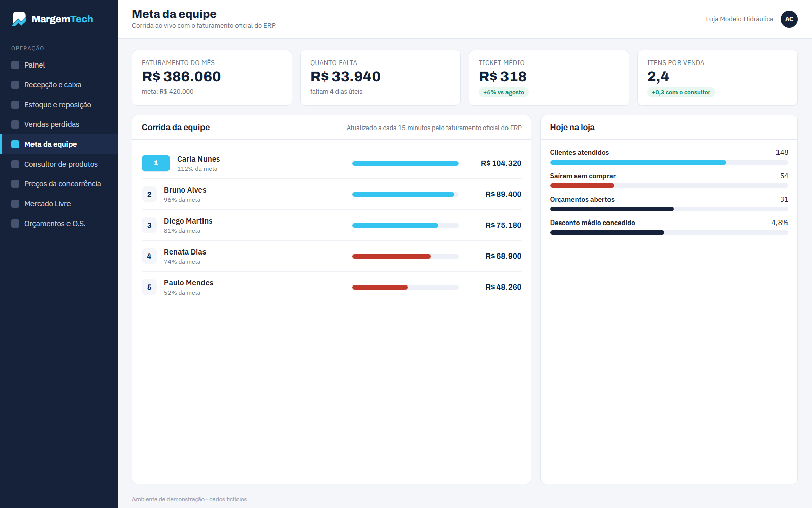
Task: Click the value R$ 104.320
Action: 501,163
